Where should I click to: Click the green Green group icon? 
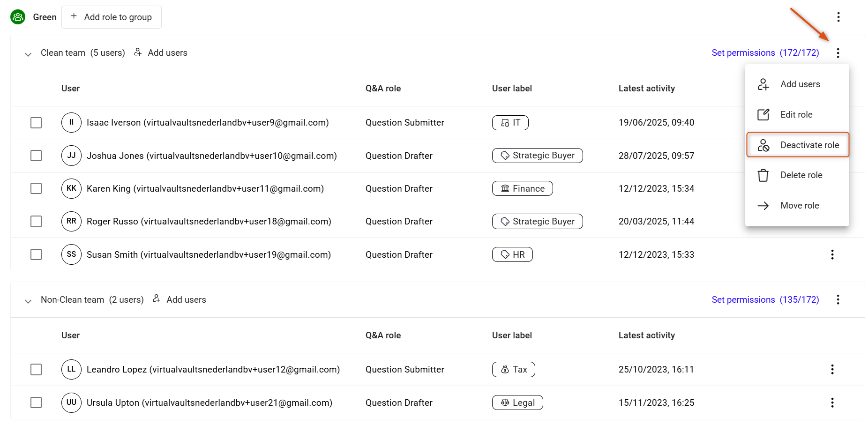(18, 17)
